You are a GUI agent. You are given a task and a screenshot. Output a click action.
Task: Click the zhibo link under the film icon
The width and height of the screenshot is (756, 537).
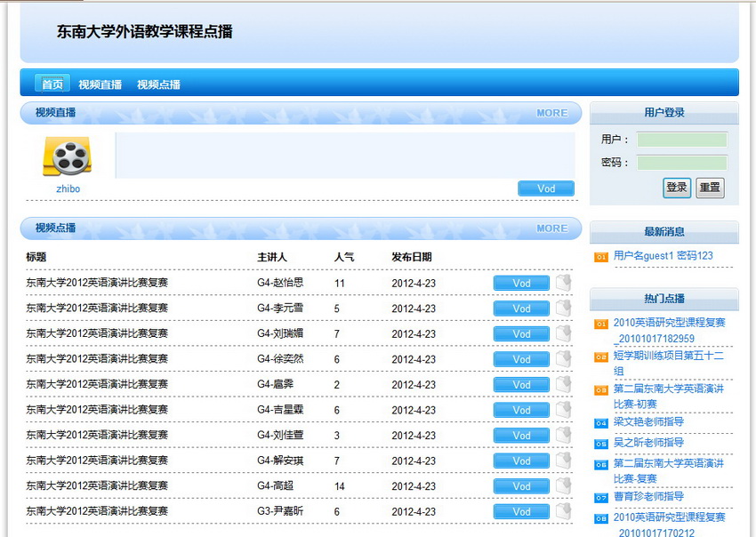tap(68, 189)
